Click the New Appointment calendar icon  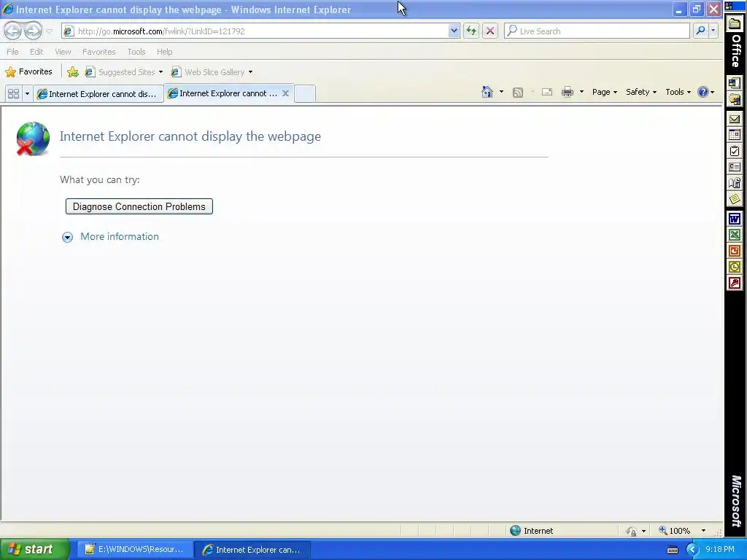click(x=735, y=135)
